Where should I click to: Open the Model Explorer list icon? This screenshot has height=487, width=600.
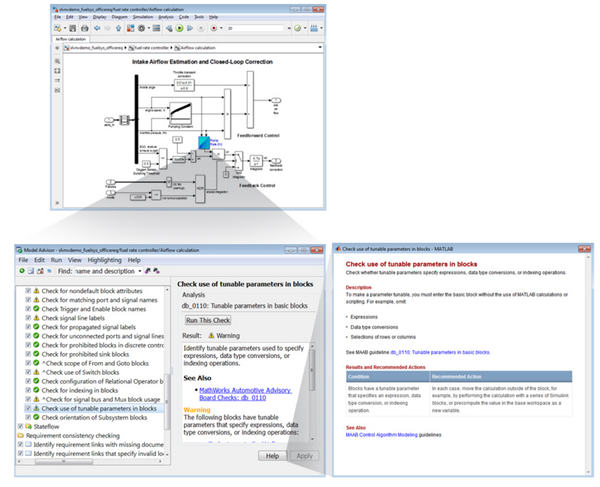click(156, 28)
